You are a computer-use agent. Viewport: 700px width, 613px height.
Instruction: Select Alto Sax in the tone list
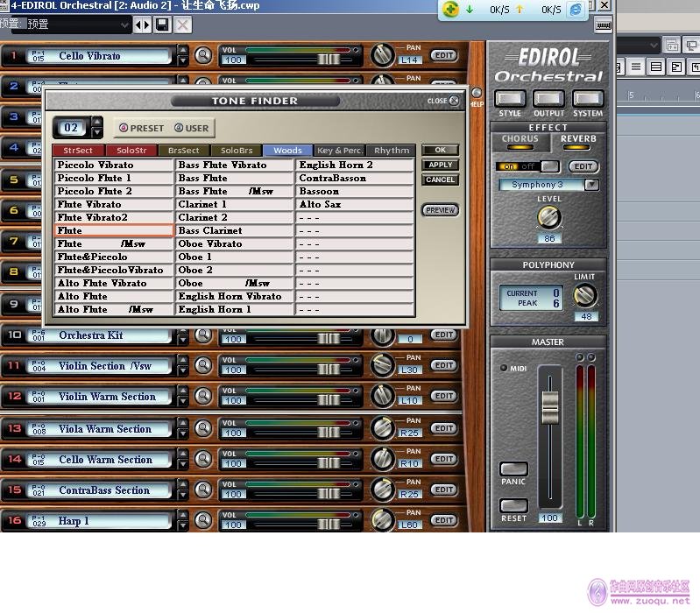pyautogui.click(x=355, y=204)
